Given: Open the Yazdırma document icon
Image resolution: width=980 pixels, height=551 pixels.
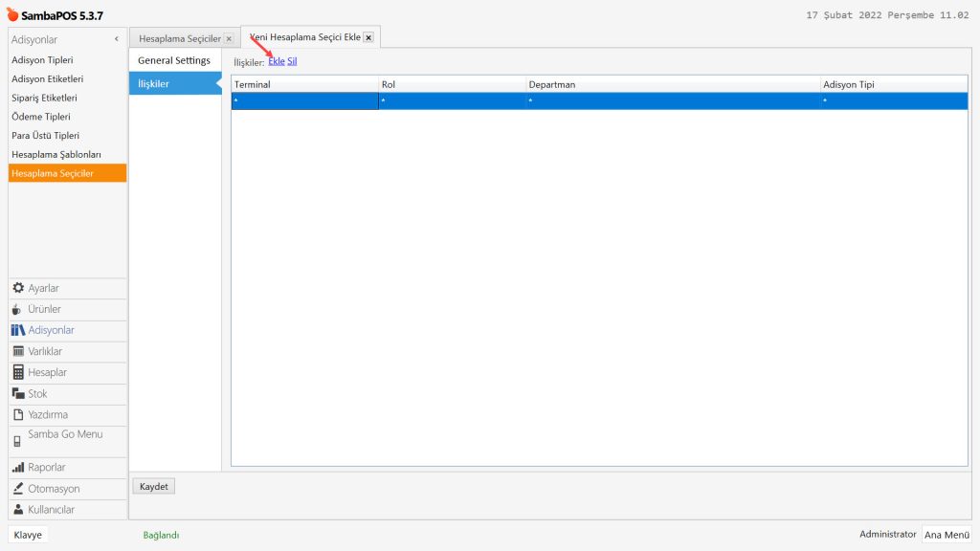Looking at the screenshot, I should tap(18, 414).
